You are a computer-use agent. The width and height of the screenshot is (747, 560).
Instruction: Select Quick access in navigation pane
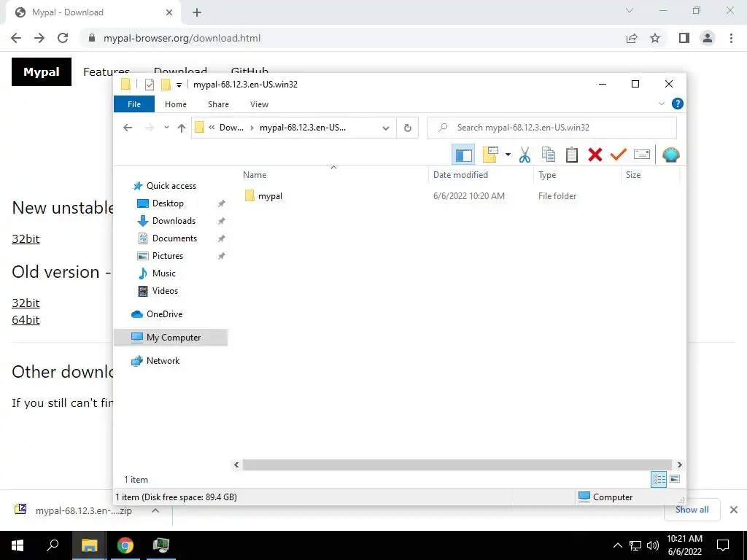point(171,186)
